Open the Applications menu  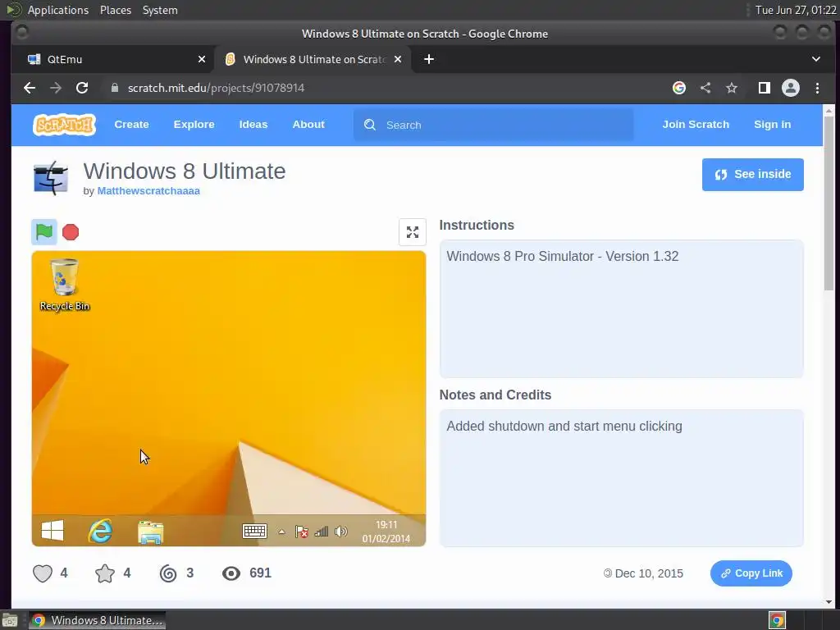pos(58,10)
